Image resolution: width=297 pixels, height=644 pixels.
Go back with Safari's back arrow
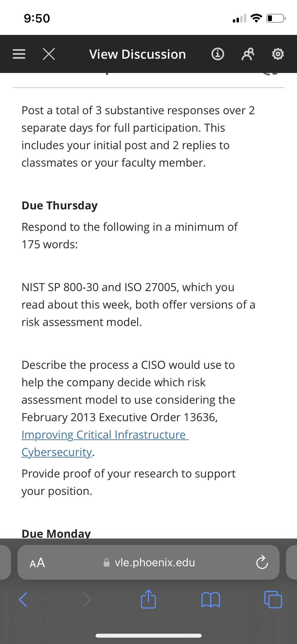pyautogui.click(x=23, y=600)
